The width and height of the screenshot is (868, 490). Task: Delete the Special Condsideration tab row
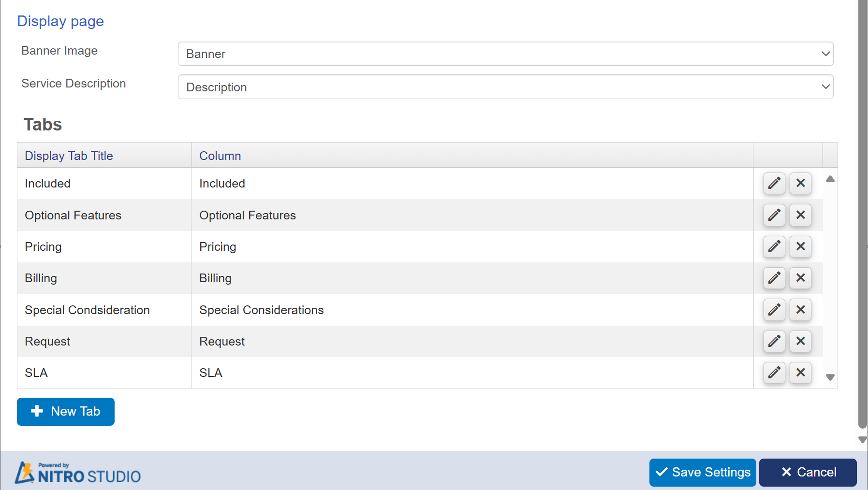click(x=800, y=310)
